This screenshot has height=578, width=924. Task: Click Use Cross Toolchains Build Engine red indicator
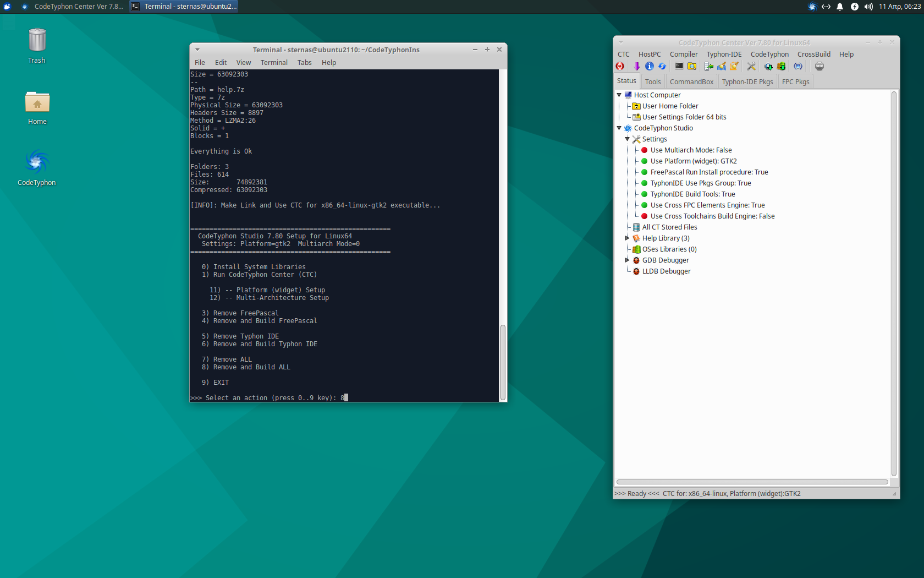point(645,216)
